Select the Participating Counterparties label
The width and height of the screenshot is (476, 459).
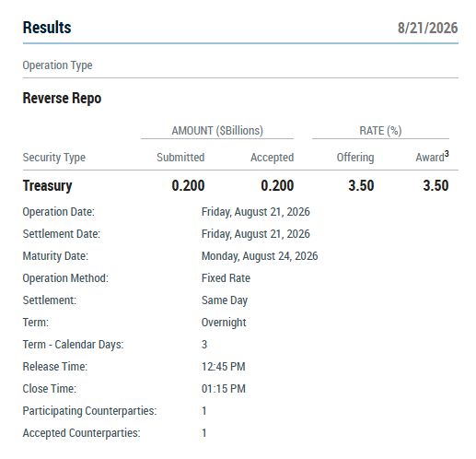(89, 411)
